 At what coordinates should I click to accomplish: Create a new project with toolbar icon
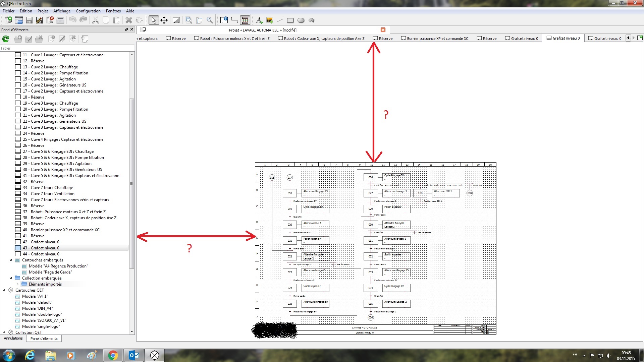click(8, 20)
